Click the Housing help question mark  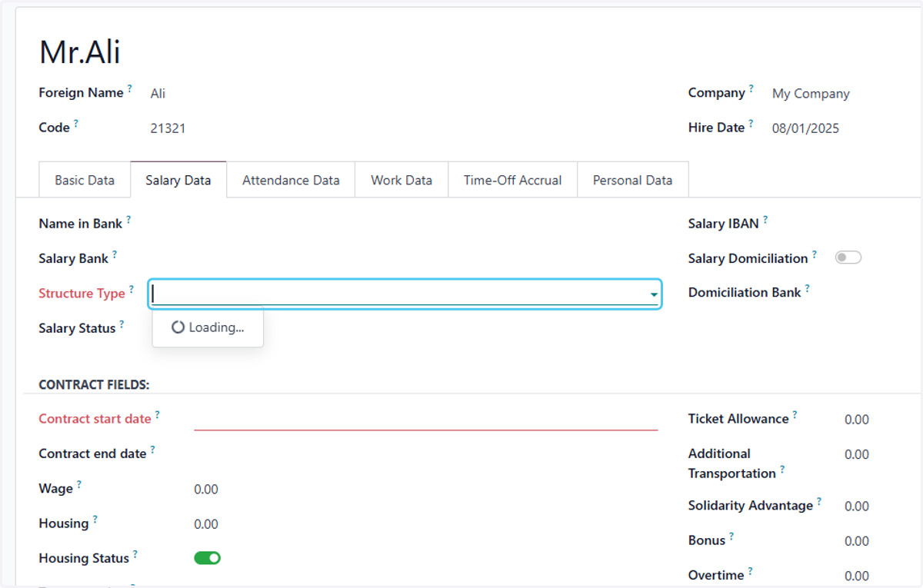point(95,520)
